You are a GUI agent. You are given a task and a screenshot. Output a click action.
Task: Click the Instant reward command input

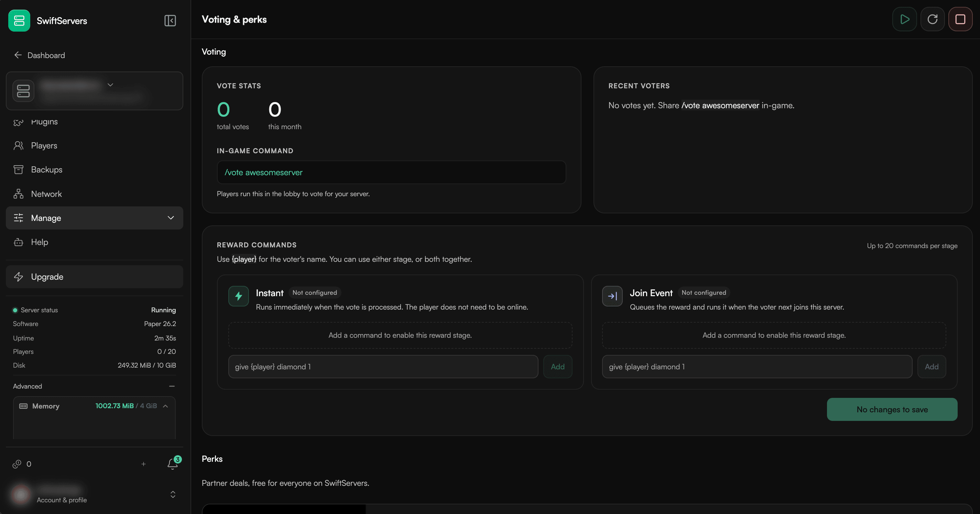click(383, 367)
